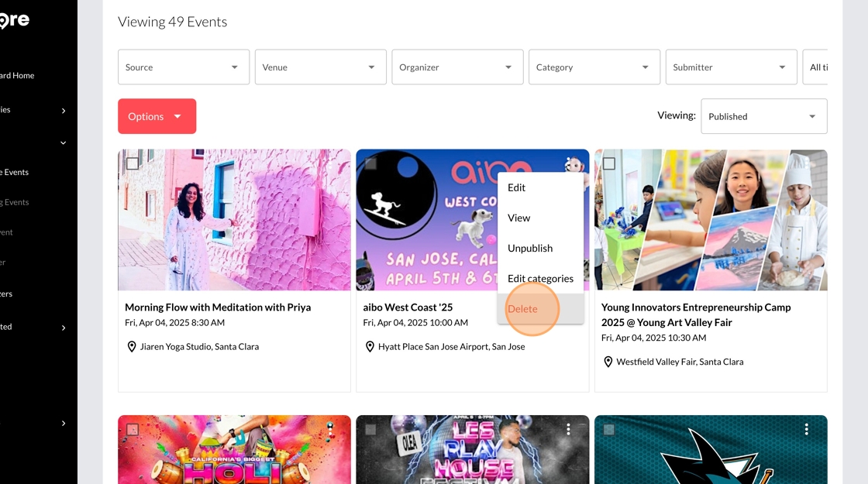Tick checkbox on the shark logo card
Viewport: 868px width, 484px height.
click(609, 429)
